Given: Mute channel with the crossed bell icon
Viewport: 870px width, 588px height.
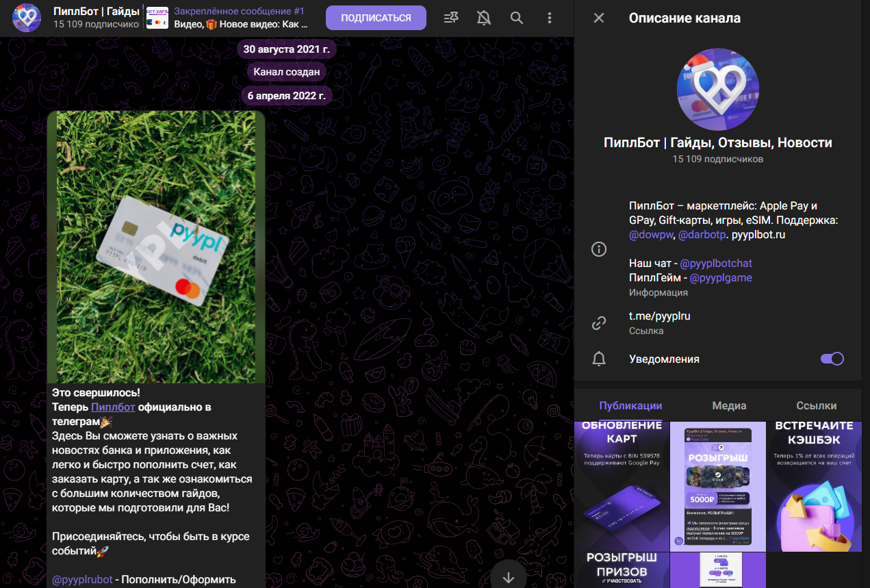Looking at the screenshot, I should pyautogui.click(x=484, y=18).
